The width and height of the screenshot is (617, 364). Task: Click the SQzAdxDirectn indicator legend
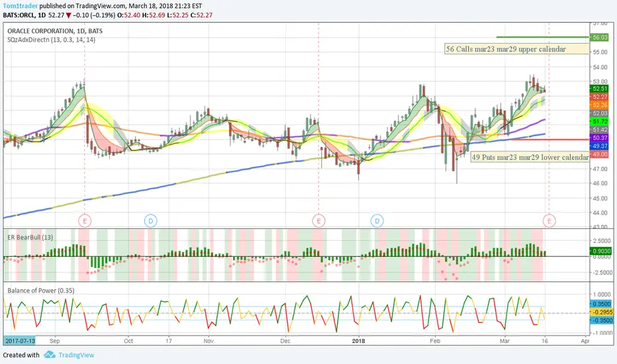point(51,40)
